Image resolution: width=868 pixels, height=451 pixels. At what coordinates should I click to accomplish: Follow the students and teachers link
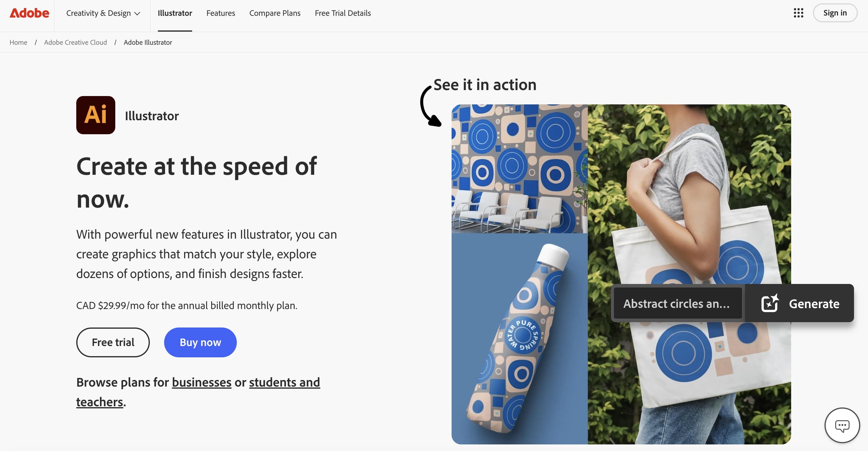(x=198, y=392)
